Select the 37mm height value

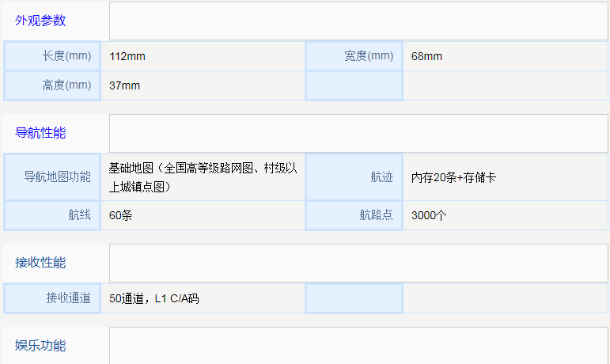(x=124, y=85)
